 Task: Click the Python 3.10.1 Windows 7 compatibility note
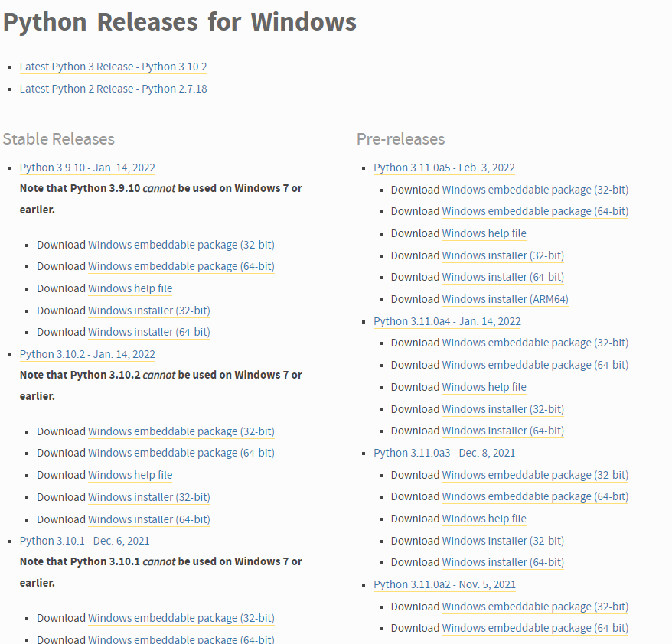[161, 573]
